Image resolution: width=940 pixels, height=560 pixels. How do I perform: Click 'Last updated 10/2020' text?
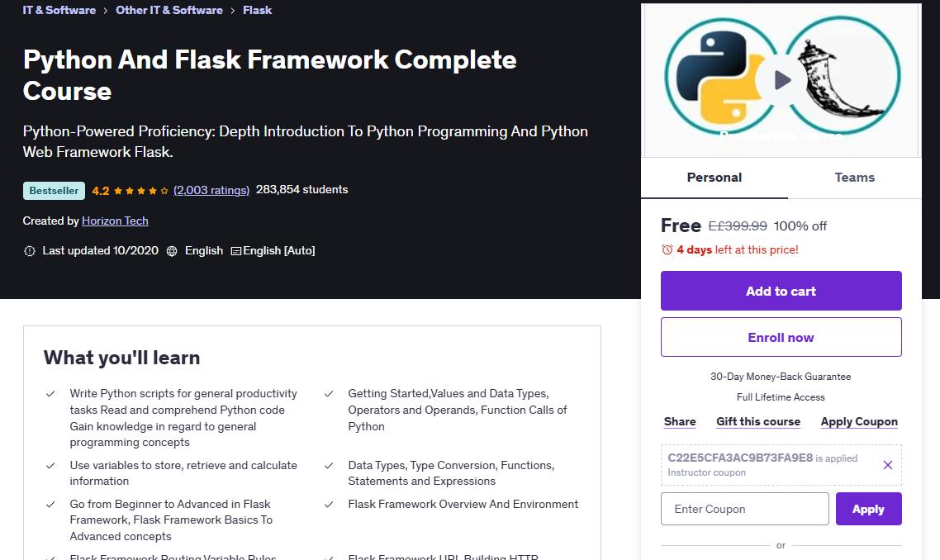point(100,250)
